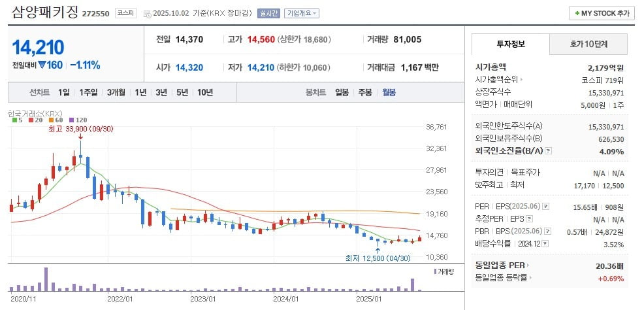Switch candle chart to 월봉
The width and height of the screenshot is (644, 310).
tap(389, 92)
